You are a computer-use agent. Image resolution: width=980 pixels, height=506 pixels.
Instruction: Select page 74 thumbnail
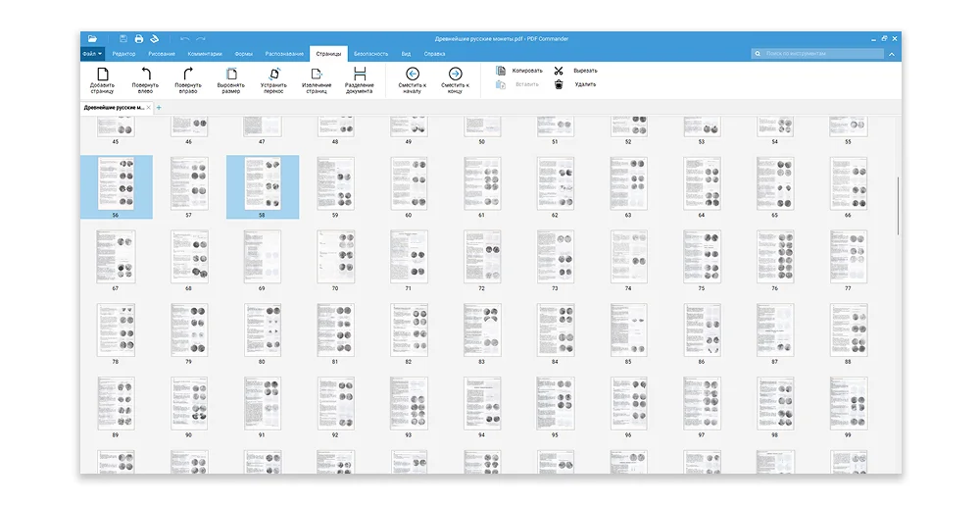click(629, 257)
